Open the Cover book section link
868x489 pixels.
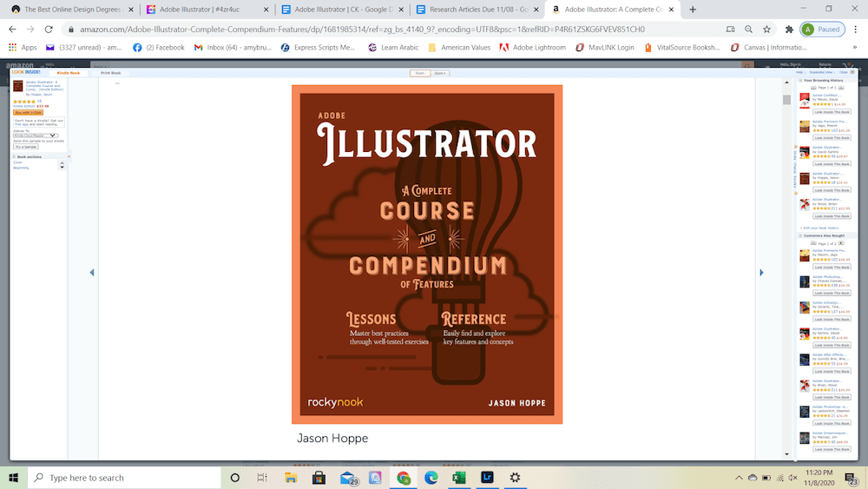tap(17, 162)
